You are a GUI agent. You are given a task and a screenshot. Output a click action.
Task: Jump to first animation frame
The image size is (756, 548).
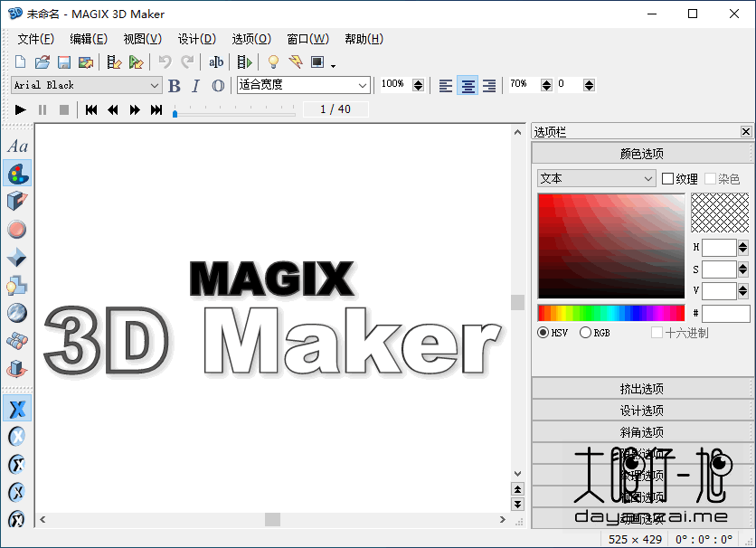91,110
